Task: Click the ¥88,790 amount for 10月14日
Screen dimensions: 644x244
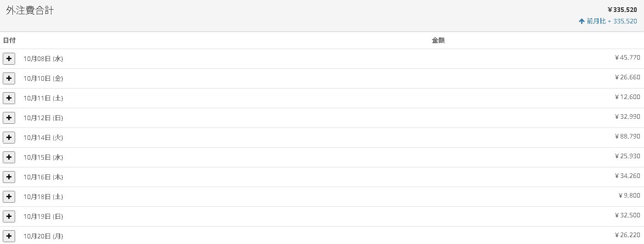Action: (x=627, y=136)
